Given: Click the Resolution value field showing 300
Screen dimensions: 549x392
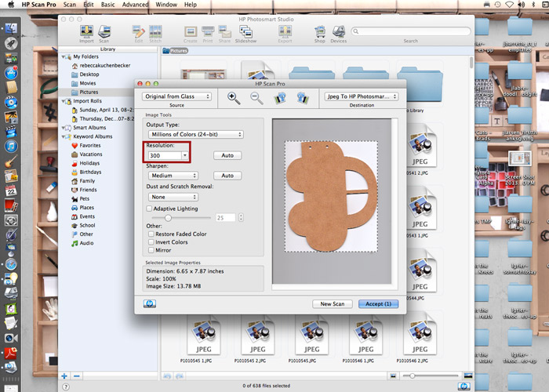Looking at the screenshot, I should (165, 155).
